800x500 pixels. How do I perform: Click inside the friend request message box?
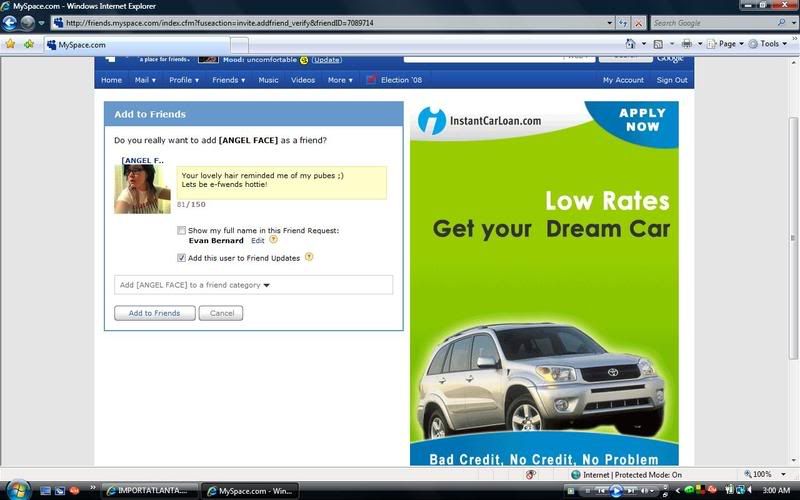(x=282, y=182)
